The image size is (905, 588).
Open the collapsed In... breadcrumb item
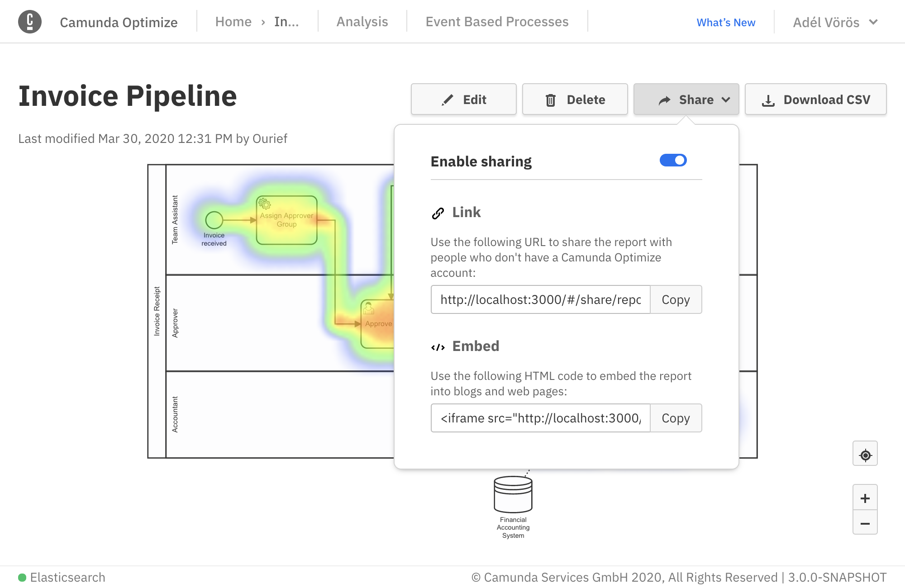286,22
